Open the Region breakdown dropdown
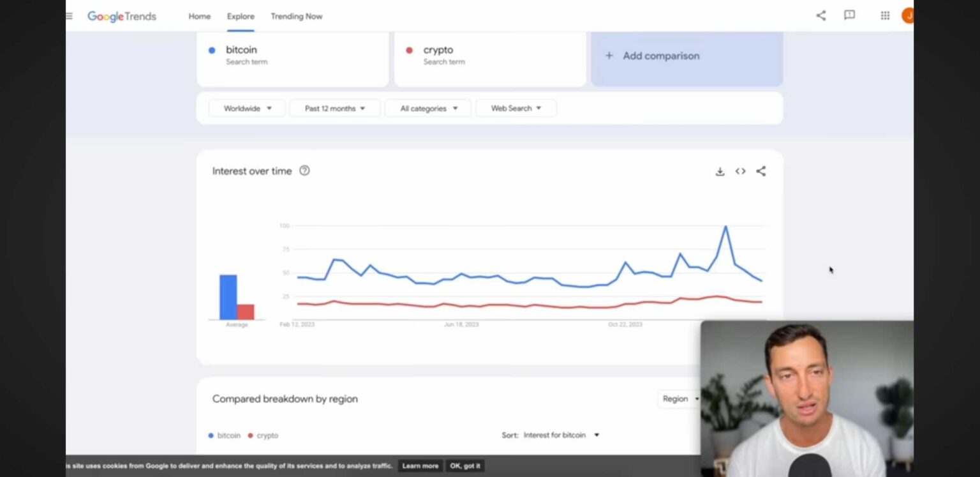The image size is (980, 477). point(679,398)
